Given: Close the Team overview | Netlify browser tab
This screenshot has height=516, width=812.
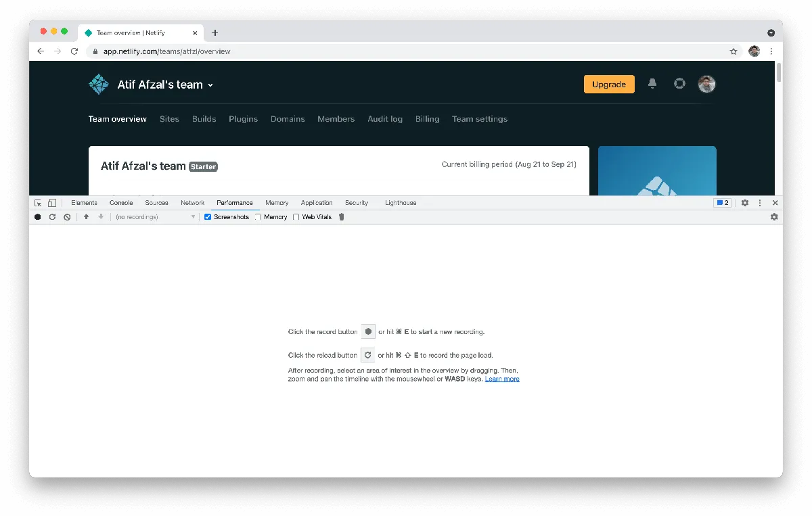Looking at the screenshot, I should pos(195,32).
